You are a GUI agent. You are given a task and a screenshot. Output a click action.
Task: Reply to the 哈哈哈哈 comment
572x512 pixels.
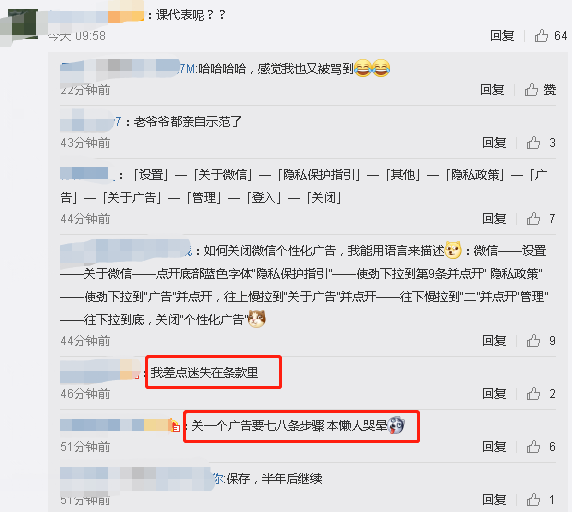pos(492,89)
